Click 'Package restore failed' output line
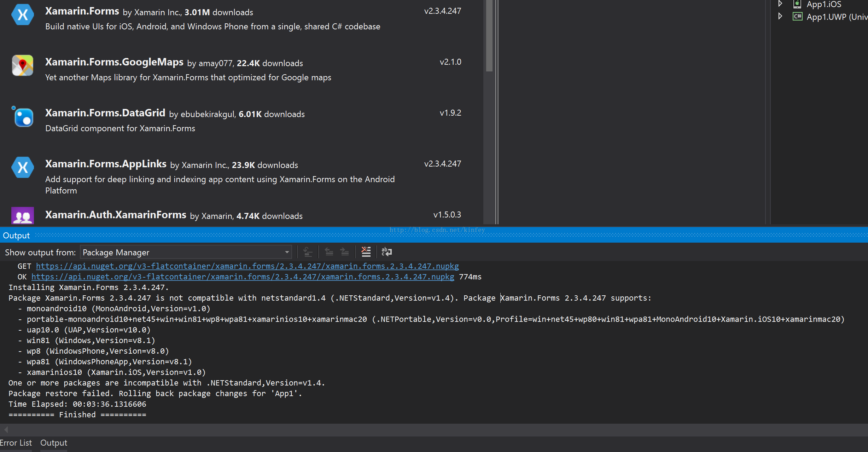 (x=155, y=393)
